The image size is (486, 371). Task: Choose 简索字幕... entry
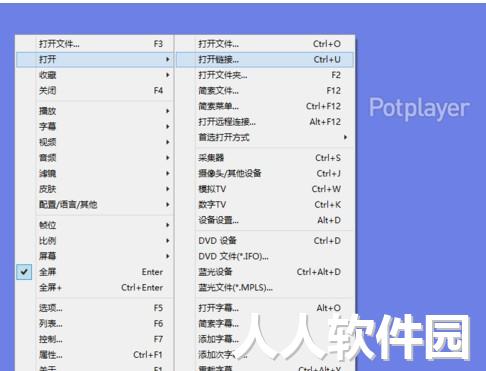coord(264,323)
